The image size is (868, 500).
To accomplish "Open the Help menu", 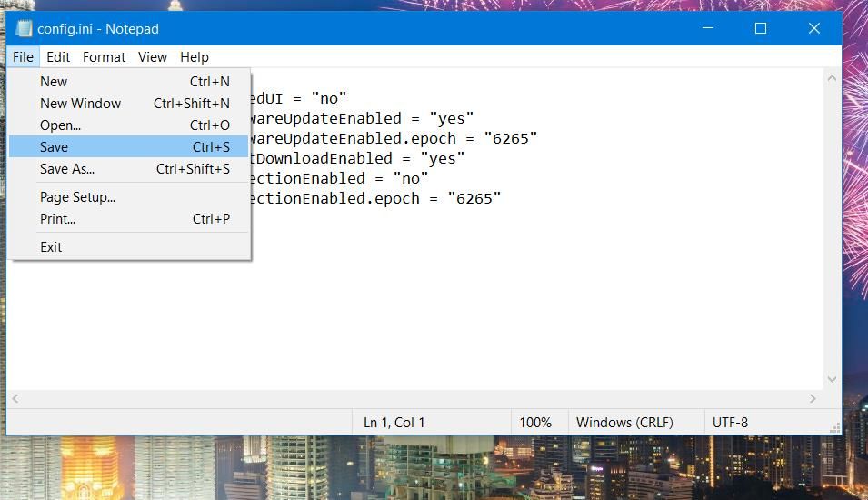I will (x=195, y=57).
